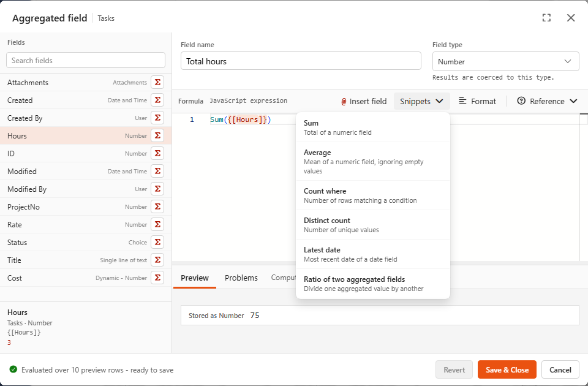Open the Field type Number dropdown
Screen dimensions: 588x386
(x=505, y=61)
